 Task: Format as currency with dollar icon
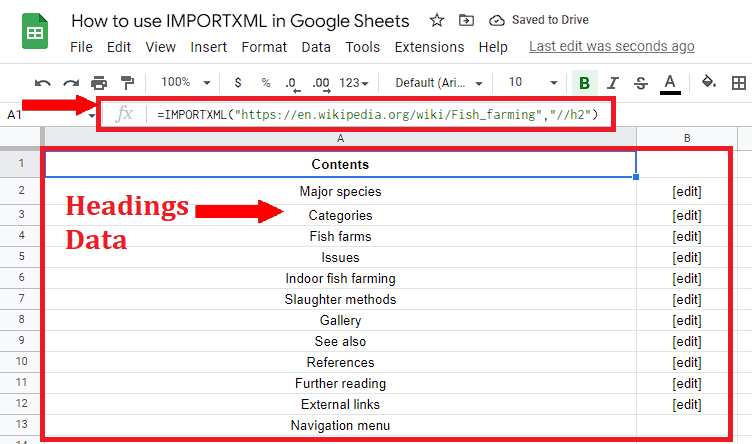point(238,83)
